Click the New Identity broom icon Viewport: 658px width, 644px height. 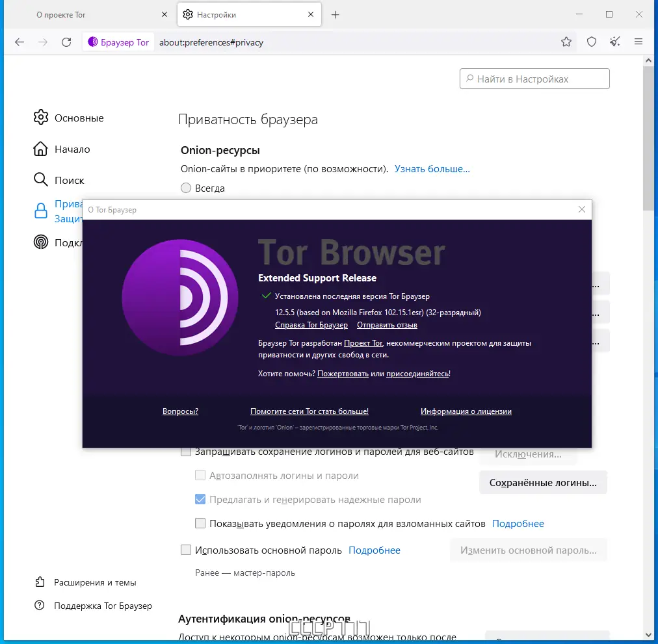(615, 42)
